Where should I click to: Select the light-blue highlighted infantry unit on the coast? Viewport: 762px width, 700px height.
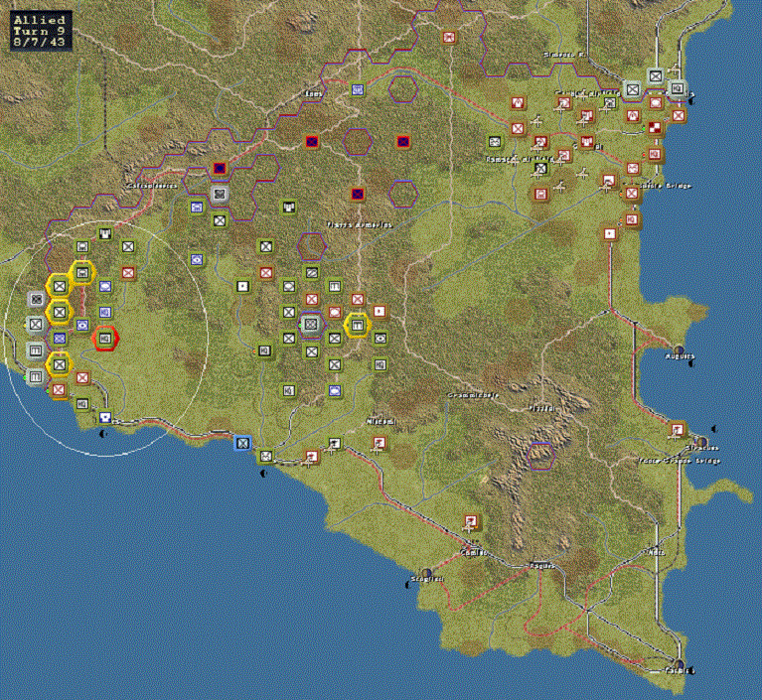coord(242,443)
